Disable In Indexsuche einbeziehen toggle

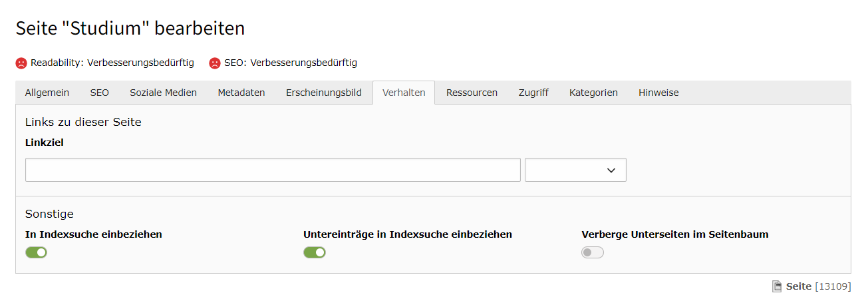click(x=37, y=252)
